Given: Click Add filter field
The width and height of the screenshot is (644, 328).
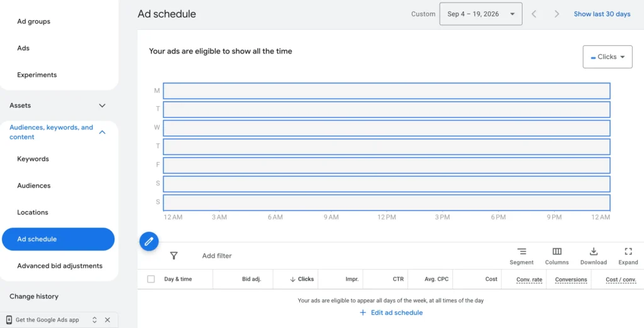Looking at the screenshot, I should pyautogui.click(x=217, y=256).
